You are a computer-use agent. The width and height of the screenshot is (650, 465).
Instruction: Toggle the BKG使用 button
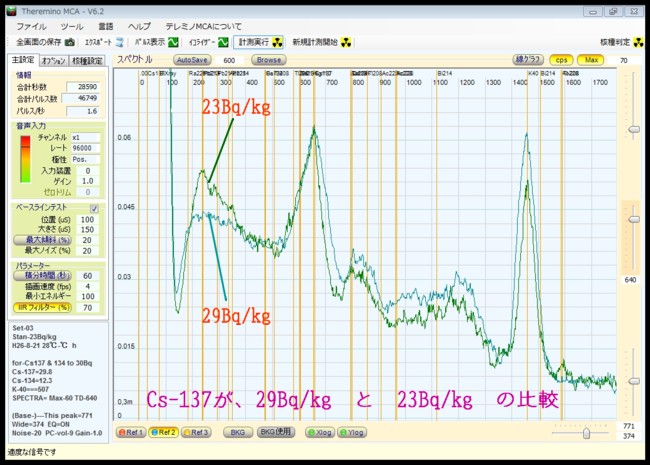pos(276,432)
